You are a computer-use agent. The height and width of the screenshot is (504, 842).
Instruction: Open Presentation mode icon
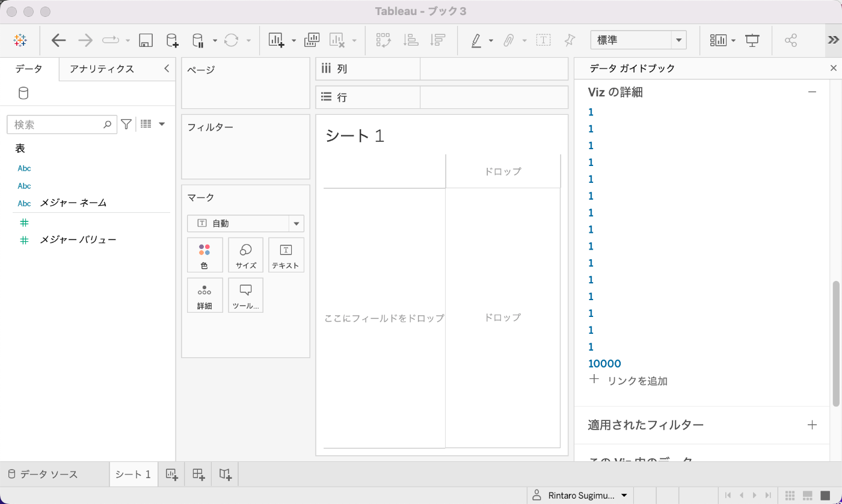(x=752, y=40)
